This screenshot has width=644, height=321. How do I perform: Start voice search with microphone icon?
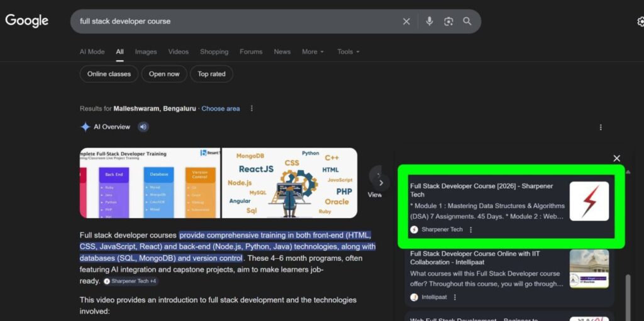click(x=429, y=21)
